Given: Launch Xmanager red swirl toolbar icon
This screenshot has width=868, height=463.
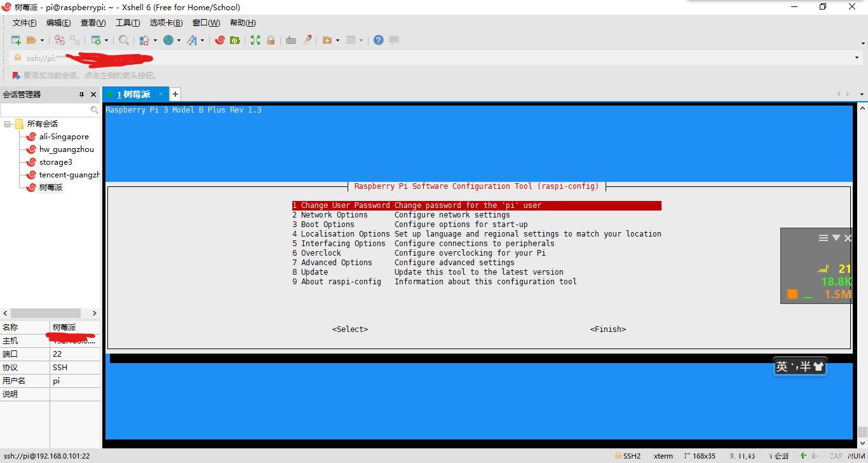Looking at the screenshot, I should coord(220,40).
